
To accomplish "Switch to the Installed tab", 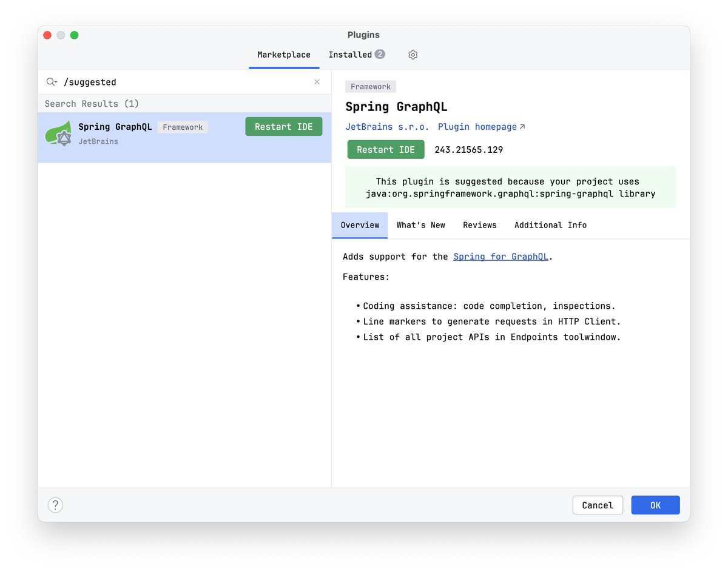I will click(x=357, y=55).
